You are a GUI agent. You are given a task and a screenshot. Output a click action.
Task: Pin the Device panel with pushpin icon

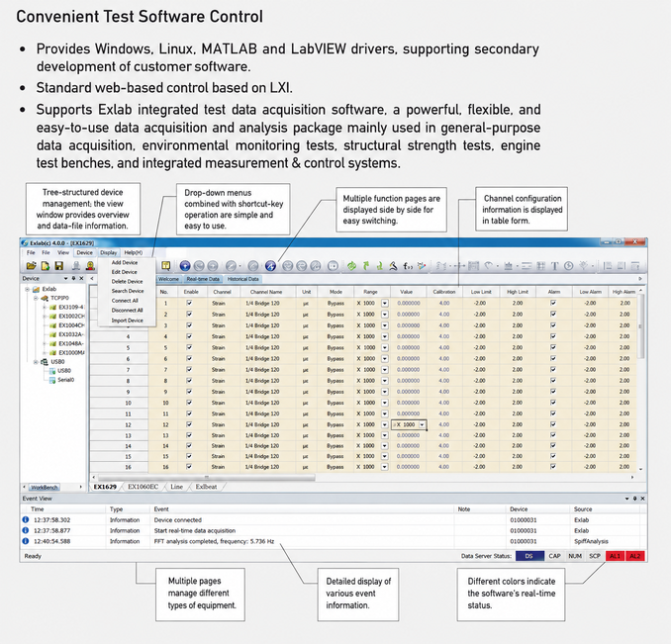tap(73, 278)
